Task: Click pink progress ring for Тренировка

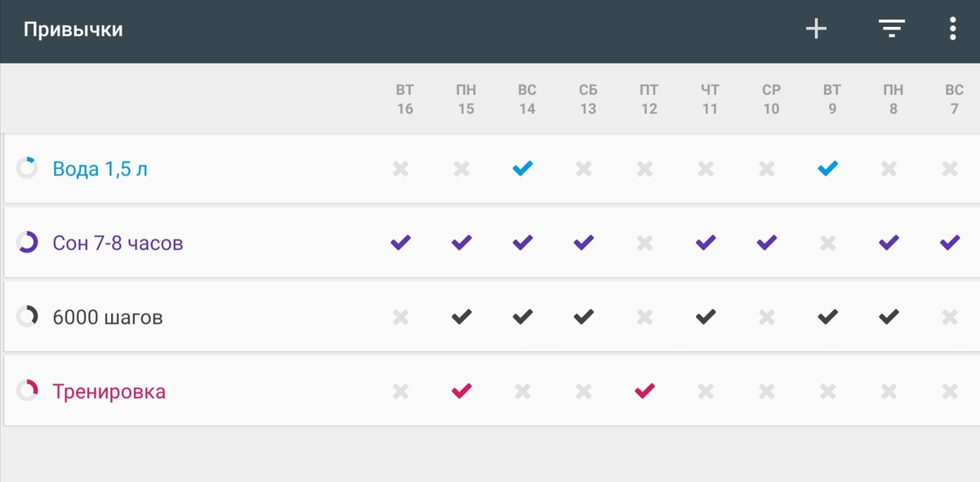Action: coord(27,391)
